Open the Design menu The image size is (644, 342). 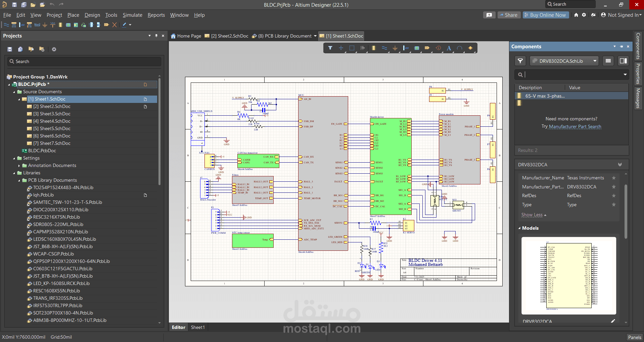pyautogui.click(x=92, y=15)
